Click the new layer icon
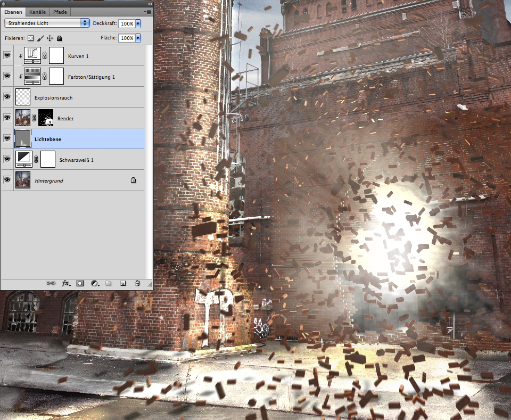Viewport: 511px width, 420px height. [x=122, y=284]
